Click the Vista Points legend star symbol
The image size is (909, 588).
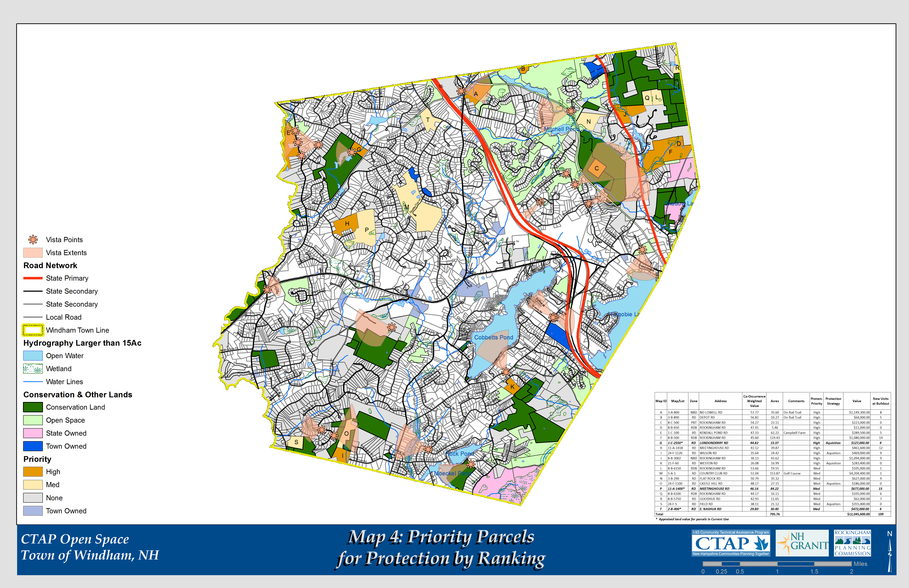point(33,240)
